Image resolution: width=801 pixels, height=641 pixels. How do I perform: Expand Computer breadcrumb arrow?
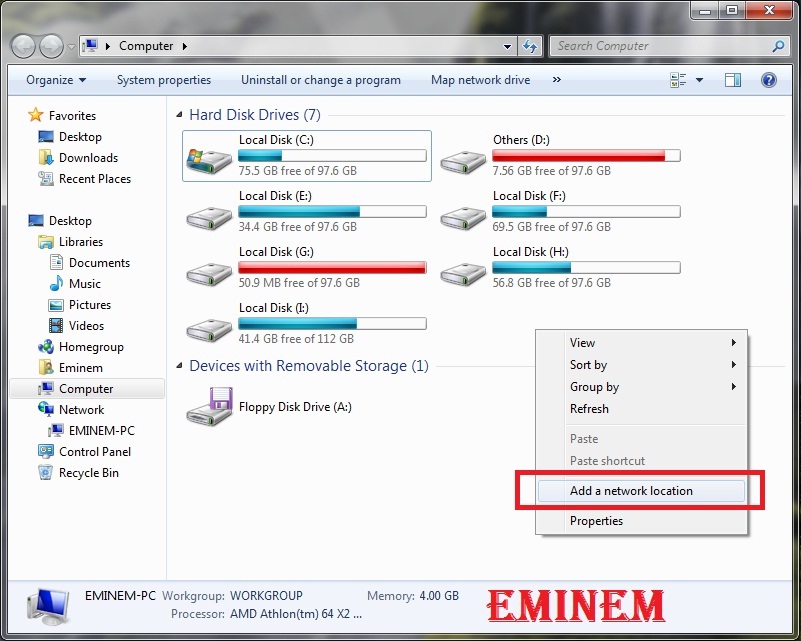click(184, 46)
